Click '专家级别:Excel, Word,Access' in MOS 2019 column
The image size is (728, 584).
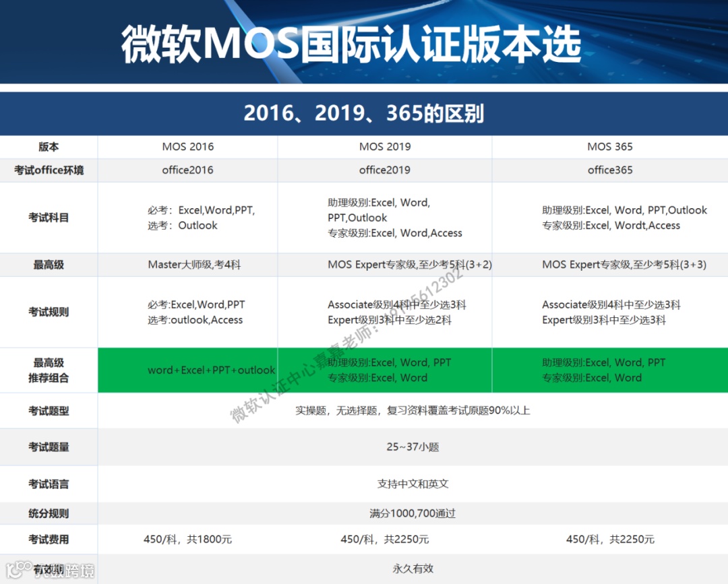point(394,233)
